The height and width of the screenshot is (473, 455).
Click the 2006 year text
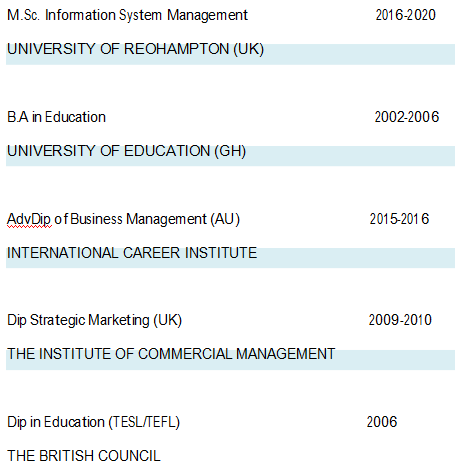coord(382,422)
